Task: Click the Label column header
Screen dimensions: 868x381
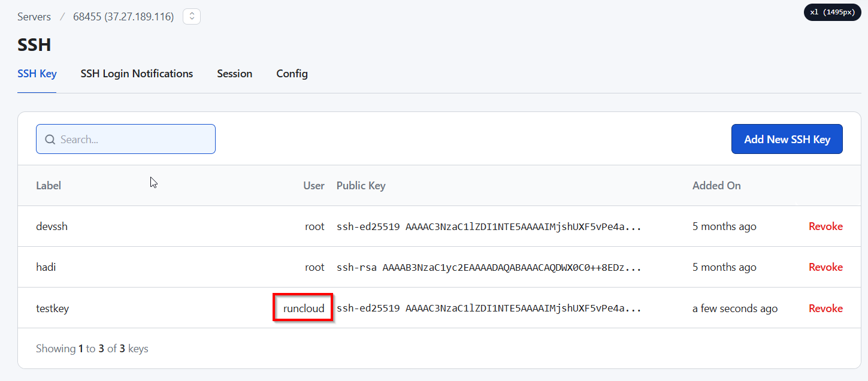Action: click(49, 186)
